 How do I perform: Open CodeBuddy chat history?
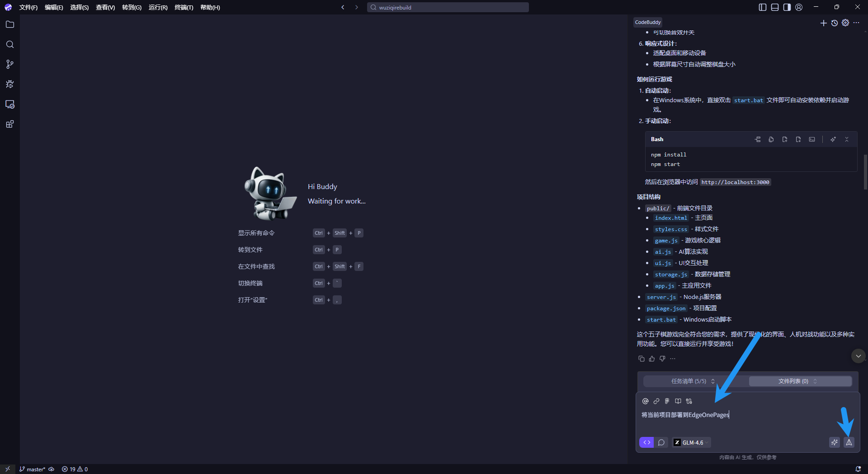pyautogui.click(x=834, y=23)
